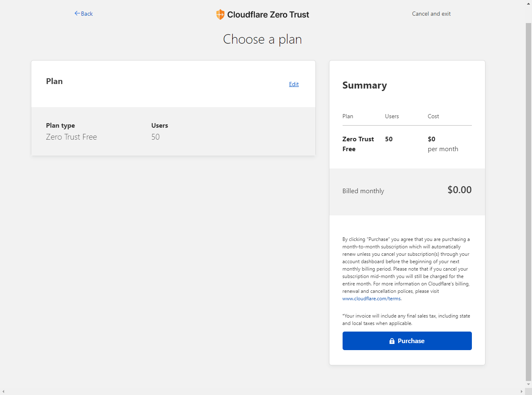This screenshot has height=395, width=532.
Task: Click the vertical scrollbar down arrow
Action: (x=529, y=384)
